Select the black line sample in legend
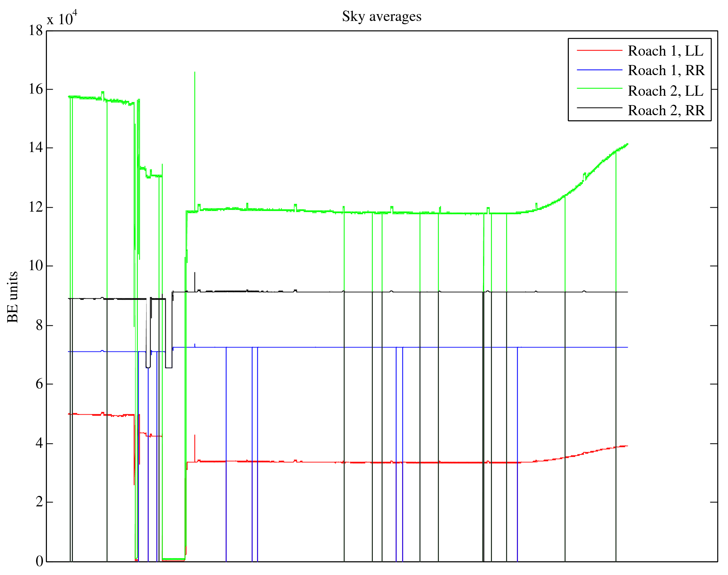 (600, 108)
